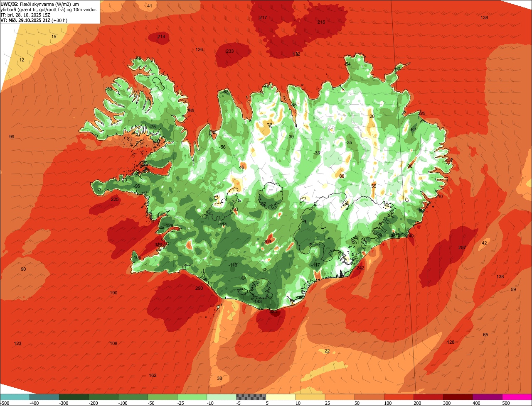Screen dimensions: 532x406
Task: Select the map value 59 at right edge
Action: coord(513,289)
